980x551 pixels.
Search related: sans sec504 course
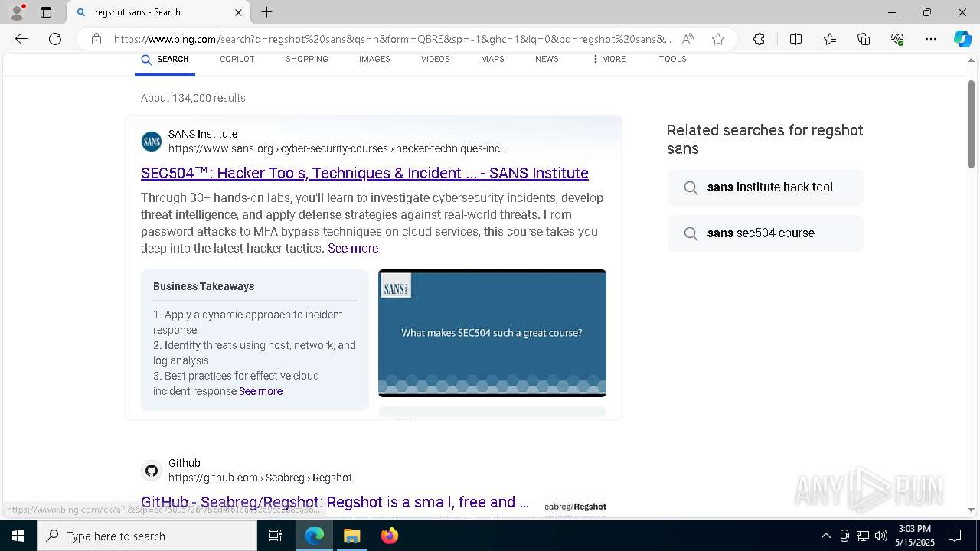(x=765, y=233)
